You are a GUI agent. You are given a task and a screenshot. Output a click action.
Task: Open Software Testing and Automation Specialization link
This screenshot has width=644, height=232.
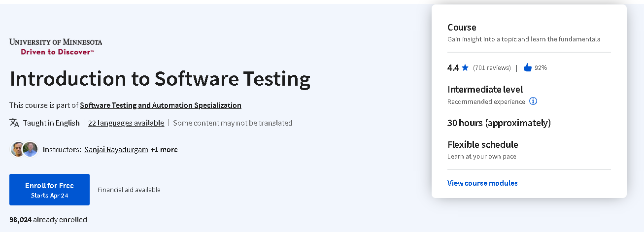(161, 105)
